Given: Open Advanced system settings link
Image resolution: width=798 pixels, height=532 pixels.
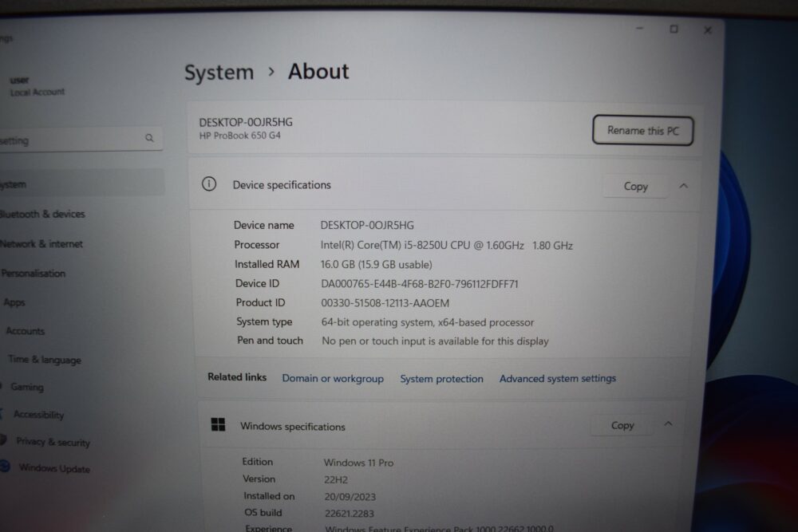Looking at the screenshot, I should [x=558, y=378].
